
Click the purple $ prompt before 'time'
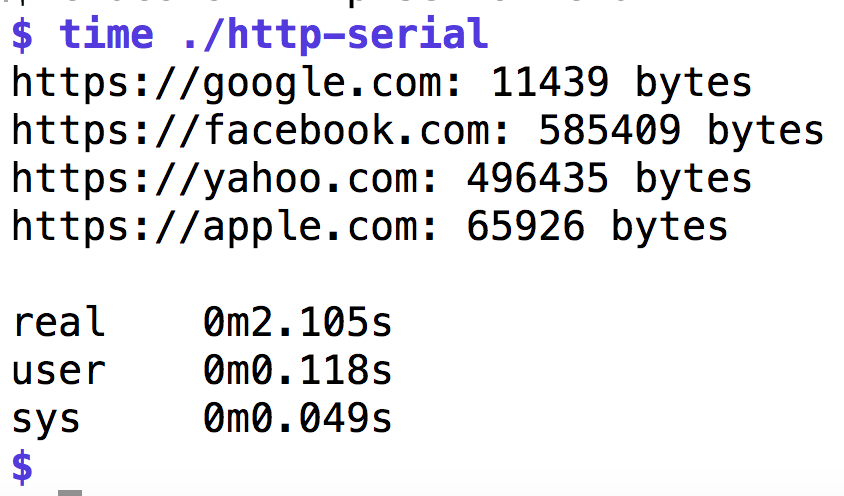pyautogui.click(x=22, y=36)
